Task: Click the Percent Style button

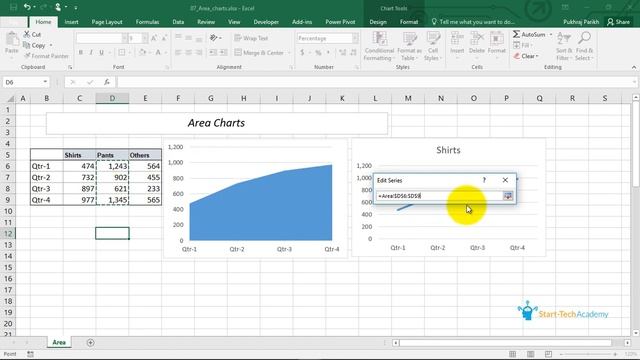Action: pyautogui.click(x=318, y=53)
